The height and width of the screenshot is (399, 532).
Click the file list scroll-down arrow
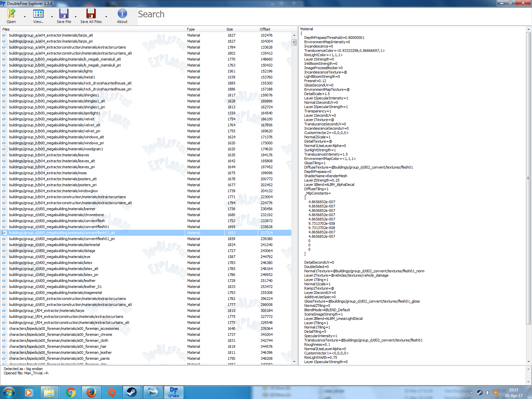(294, 361)
